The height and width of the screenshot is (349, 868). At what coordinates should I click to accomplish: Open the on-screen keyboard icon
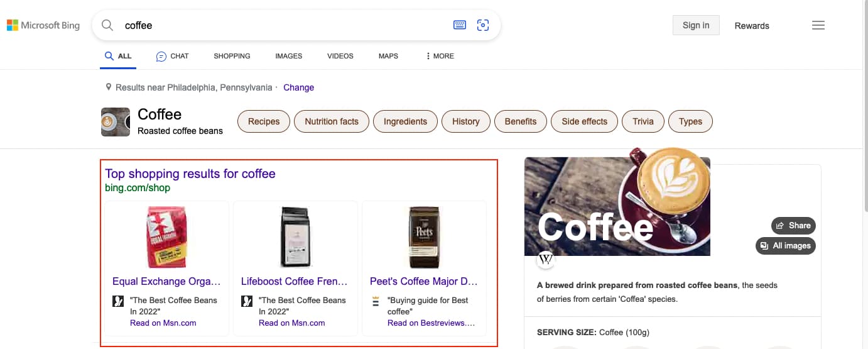tap(460, 25)
